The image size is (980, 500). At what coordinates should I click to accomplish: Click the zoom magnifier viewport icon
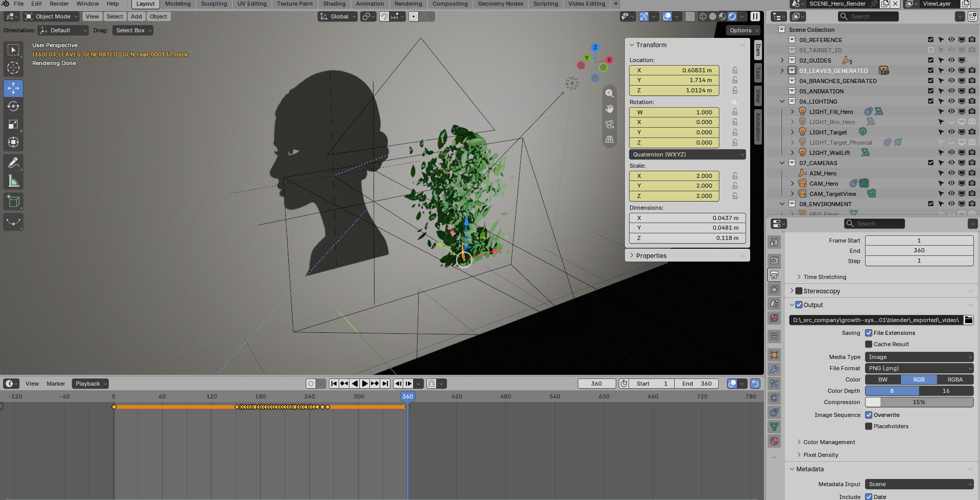point(610,93)
